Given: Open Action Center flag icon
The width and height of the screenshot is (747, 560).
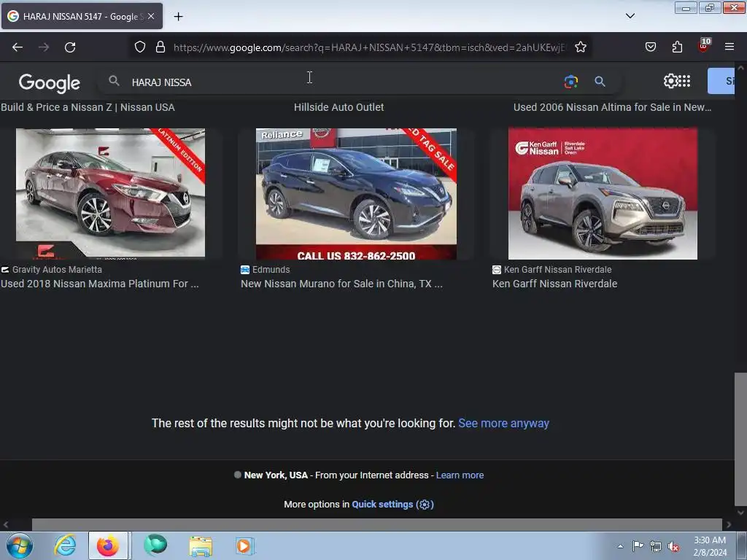Looking at the screenshot, I should pyautogui.click(x=638, y=546).
